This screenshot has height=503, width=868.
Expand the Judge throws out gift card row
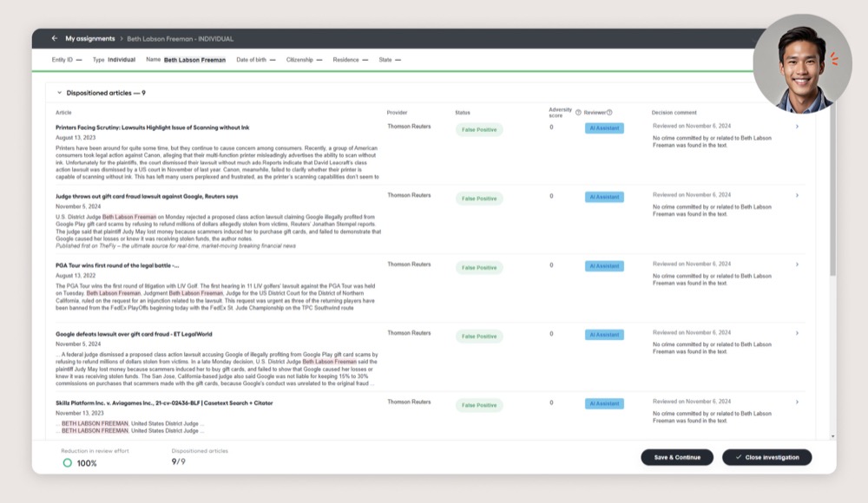point(797,196)
